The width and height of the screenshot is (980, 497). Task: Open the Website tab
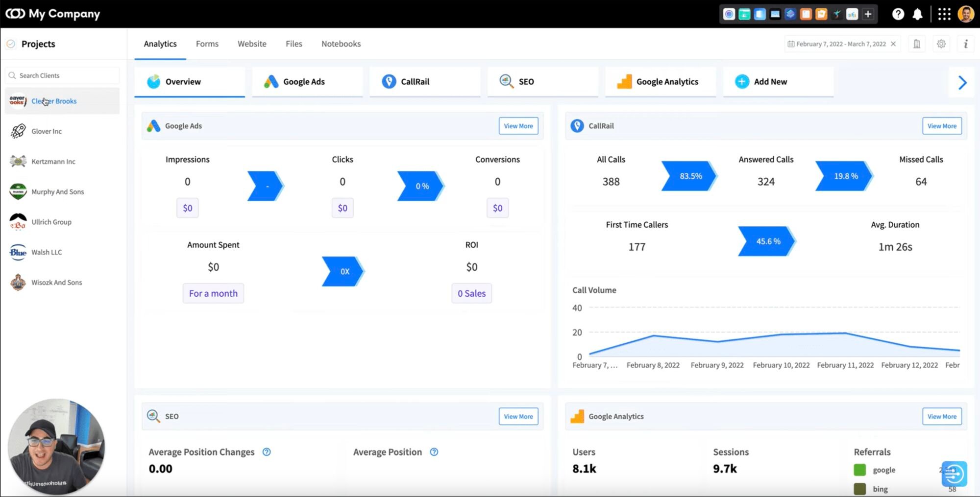pyautogui.click(x=252, y=44)
